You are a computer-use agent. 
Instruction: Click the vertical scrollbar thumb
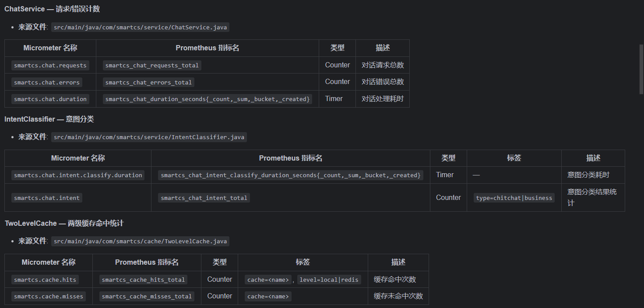point(641,69)
